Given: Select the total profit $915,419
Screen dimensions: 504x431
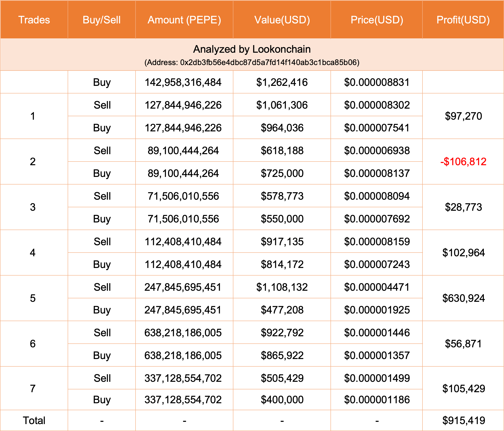Looking at the screenshot, I should click(463, 421).
